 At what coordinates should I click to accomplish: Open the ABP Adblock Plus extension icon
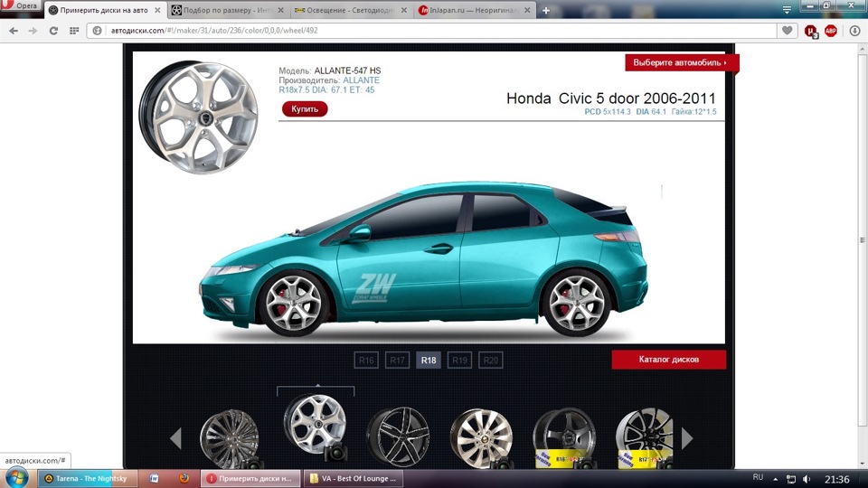coord(830,31)
